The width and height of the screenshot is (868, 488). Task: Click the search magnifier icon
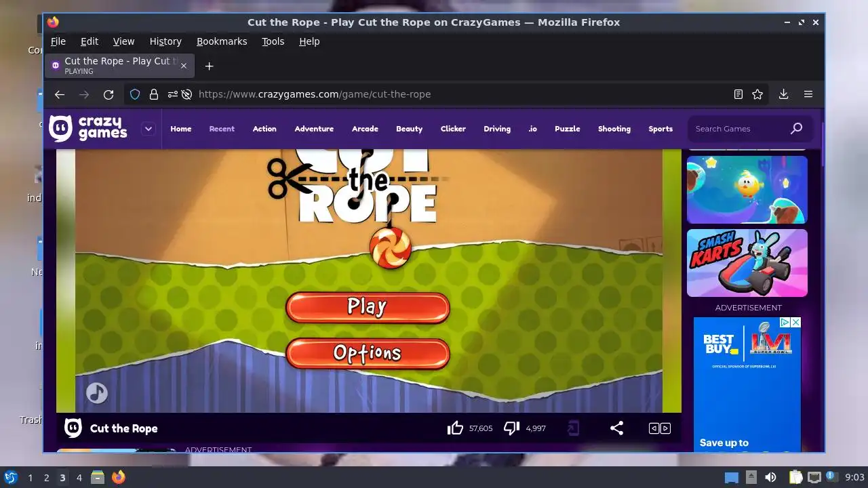click(797, 128)
